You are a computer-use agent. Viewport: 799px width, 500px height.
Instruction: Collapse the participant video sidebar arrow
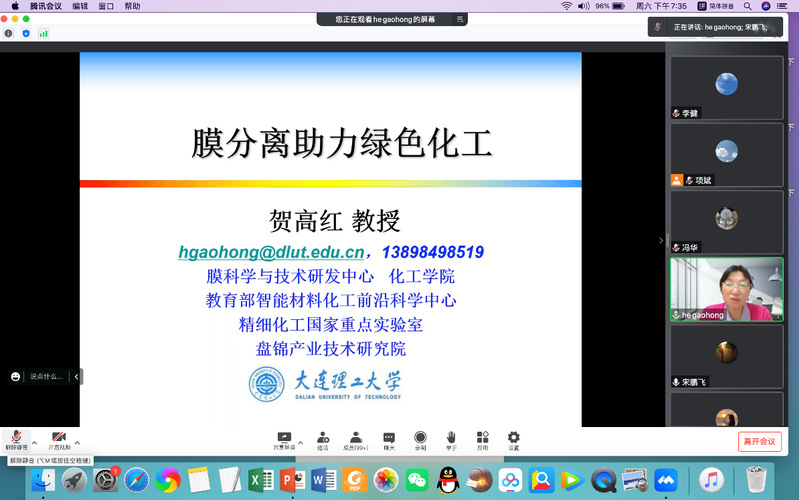click(660, 240)
